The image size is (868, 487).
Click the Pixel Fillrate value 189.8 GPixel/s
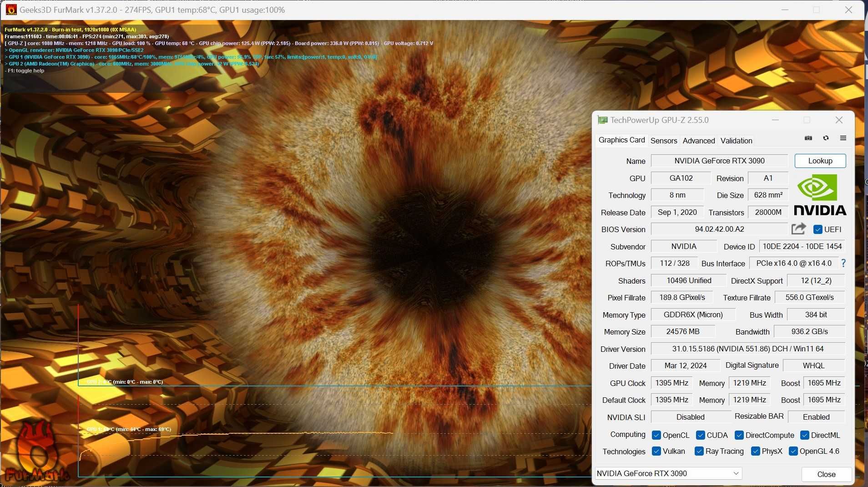[x=682, y=297]
